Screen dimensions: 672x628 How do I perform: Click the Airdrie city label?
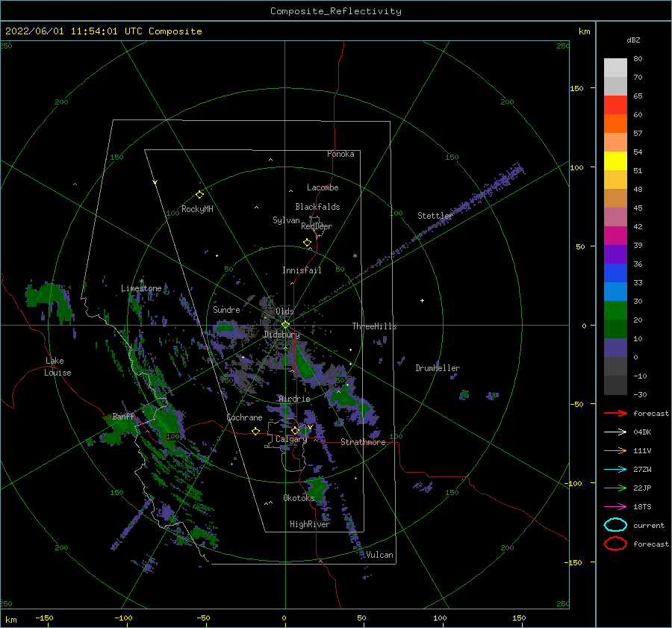(x=294, y=399)
